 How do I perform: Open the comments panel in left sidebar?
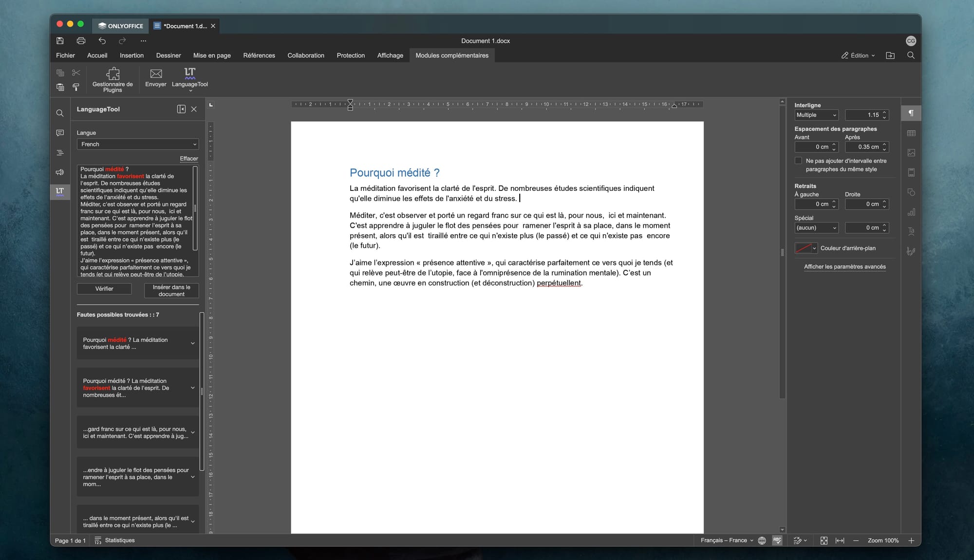tap(60, 133)
